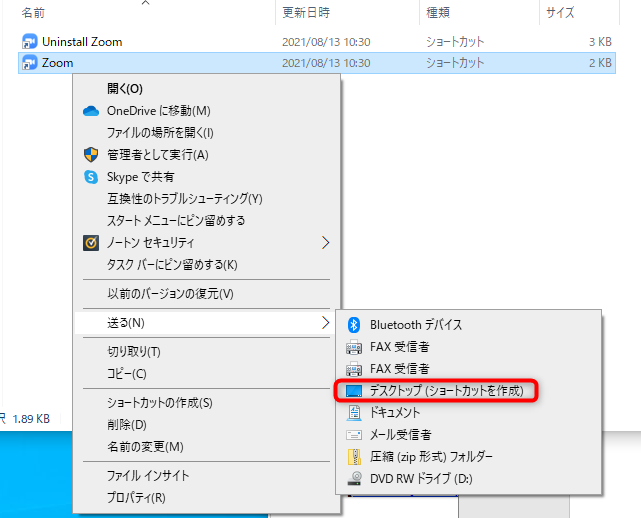Choose ショートカットの作成(S)
This screenshot has width=641, height=518.
(x=206, y=403)
